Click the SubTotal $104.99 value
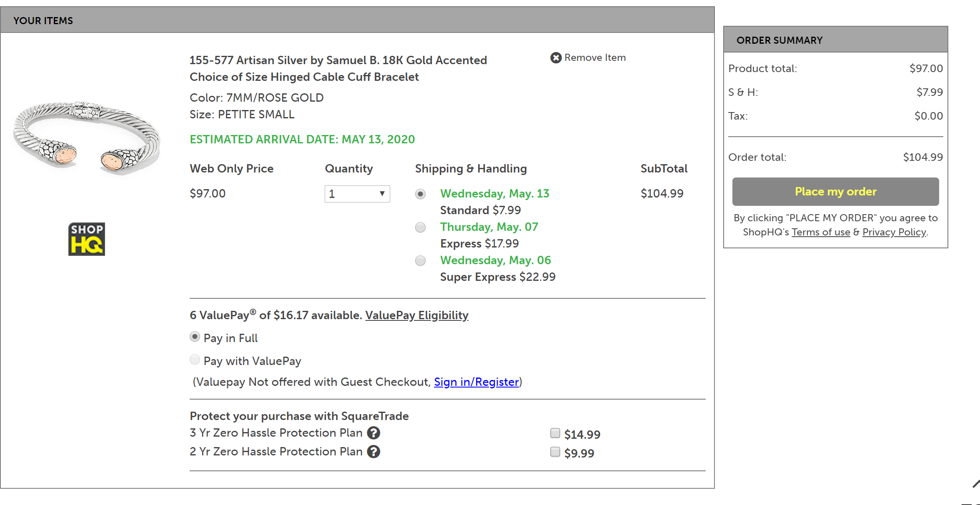Image resolution: width=980 pixels, height=505 pixels. 662,194
